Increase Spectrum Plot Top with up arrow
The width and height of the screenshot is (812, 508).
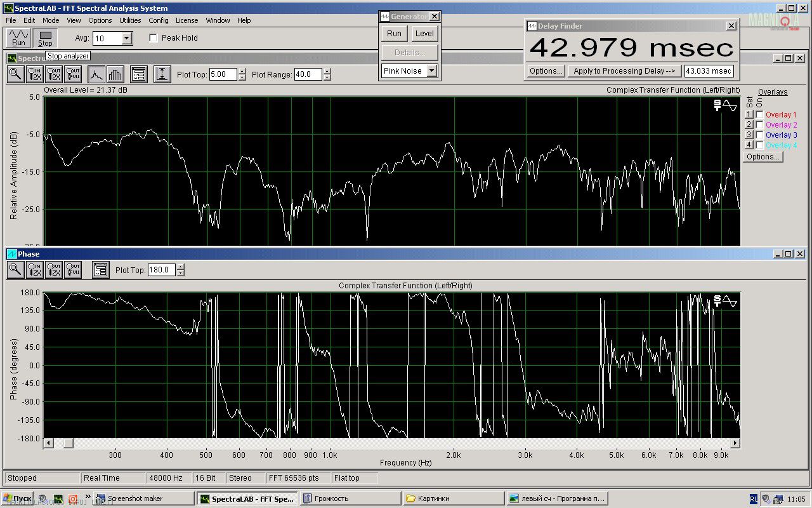(242, 71)
